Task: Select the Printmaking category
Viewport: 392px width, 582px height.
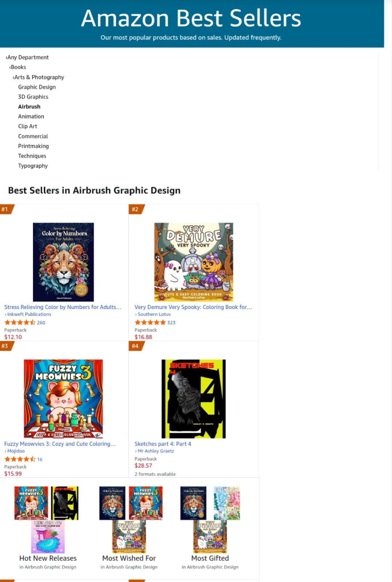Action: tap(33, 146)
